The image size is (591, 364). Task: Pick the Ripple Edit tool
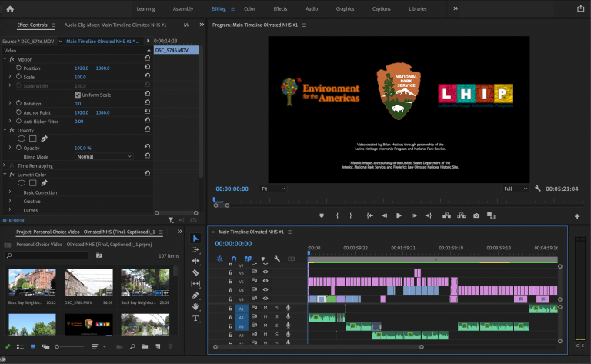(x=195, y=261)
